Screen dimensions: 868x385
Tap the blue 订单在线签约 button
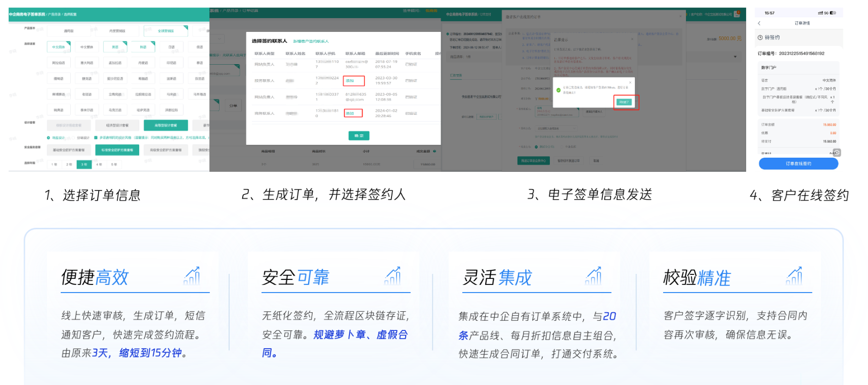[x=798, y=164]
